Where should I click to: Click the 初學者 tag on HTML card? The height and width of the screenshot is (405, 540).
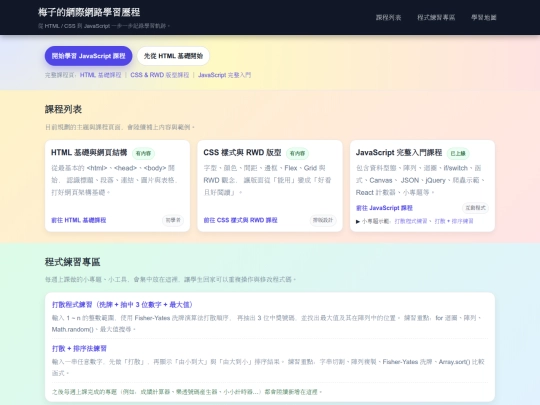(173, 220)
